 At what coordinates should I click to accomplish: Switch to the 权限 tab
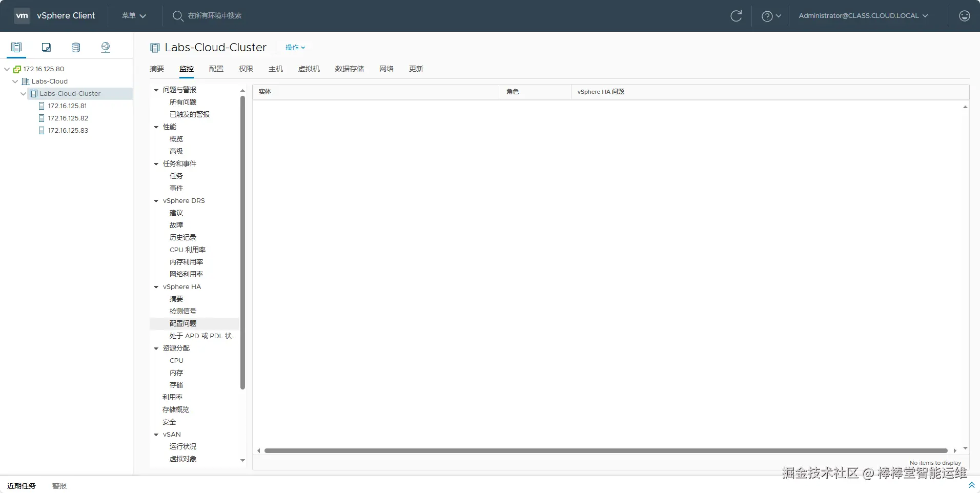(246, 69)
